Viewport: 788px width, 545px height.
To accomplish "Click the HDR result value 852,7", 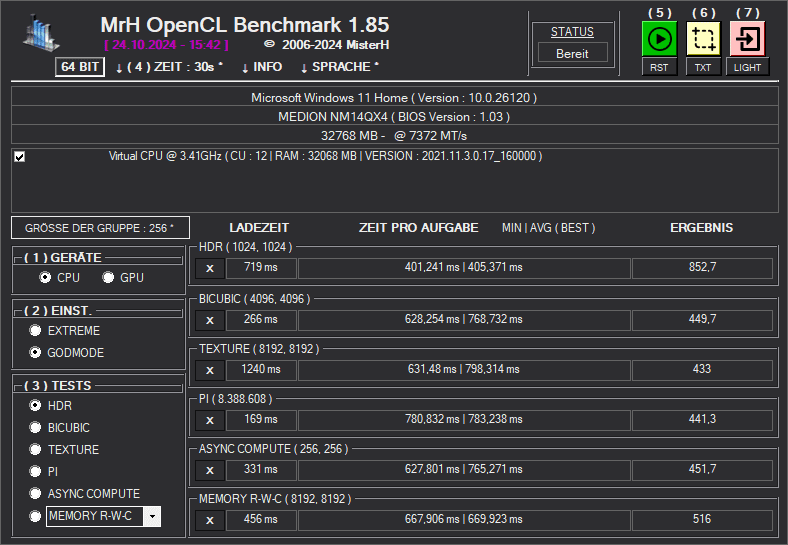I will click(x=702, y=267).
